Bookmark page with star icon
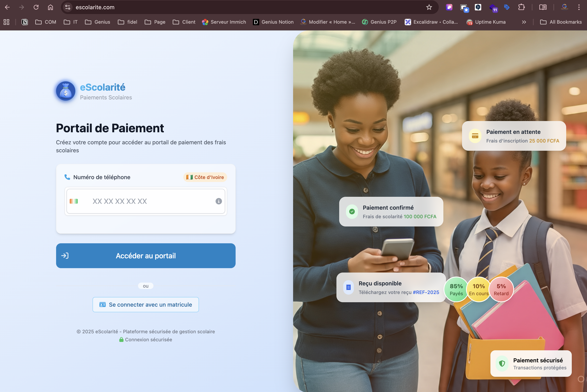 [429, 7]
